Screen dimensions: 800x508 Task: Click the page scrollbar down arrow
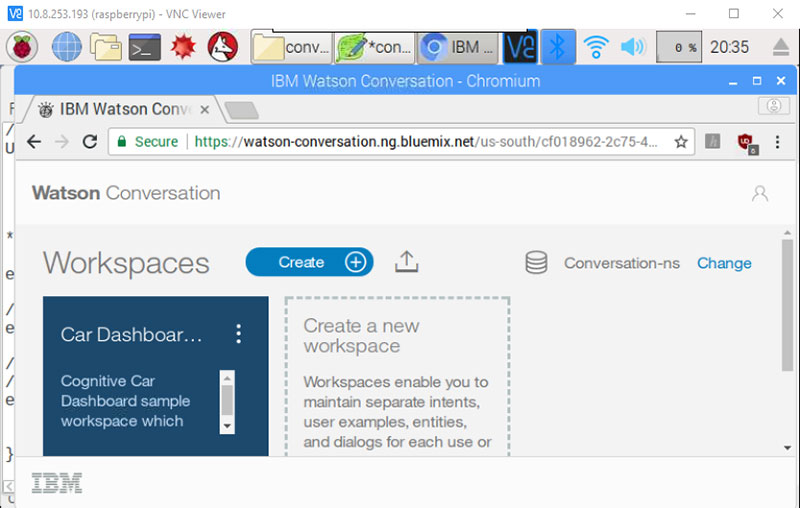click(787, 448)
